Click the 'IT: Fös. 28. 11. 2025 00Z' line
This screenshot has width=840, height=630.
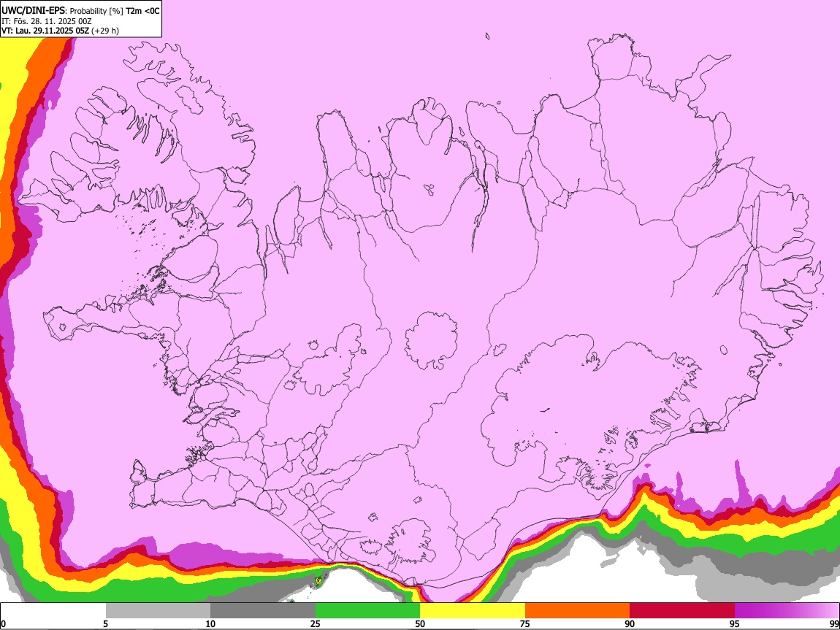(x=47, y=21)
